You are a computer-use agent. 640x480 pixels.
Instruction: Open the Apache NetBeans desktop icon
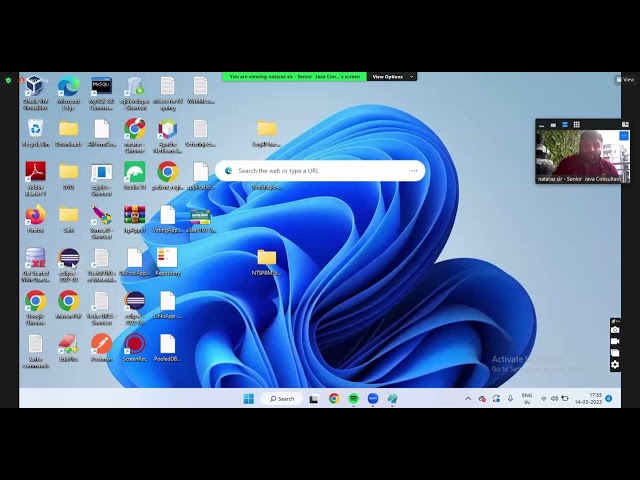[167, 129]
